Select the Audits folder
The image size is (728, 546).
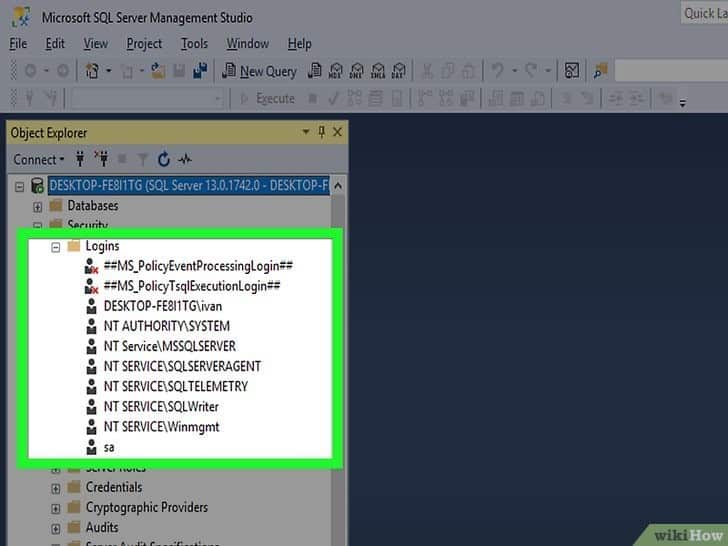[102, 527]
